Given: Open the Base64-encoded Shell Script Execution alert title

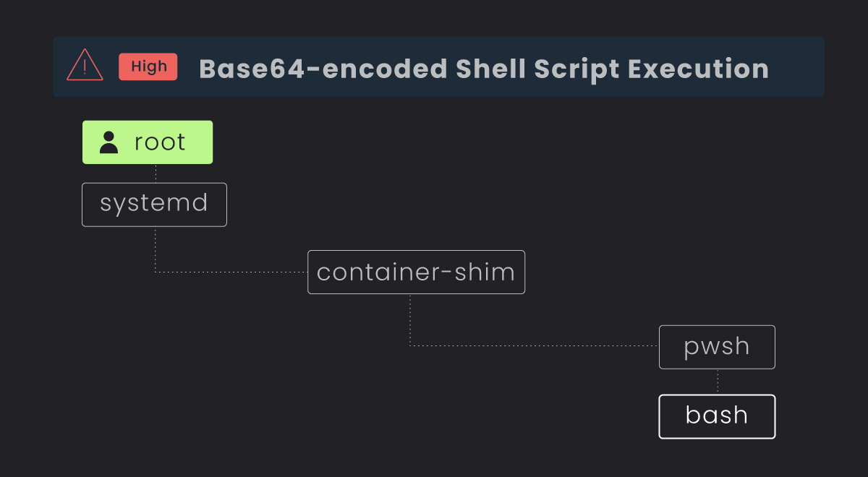Looking at the screenshot, I should tap(483, 69).
